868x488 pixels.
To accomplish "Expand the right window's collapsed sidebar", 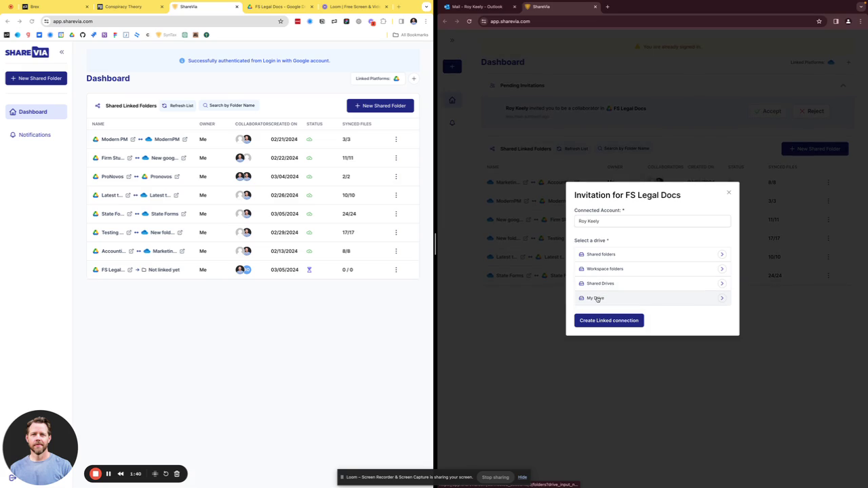I will coord(452,40).
